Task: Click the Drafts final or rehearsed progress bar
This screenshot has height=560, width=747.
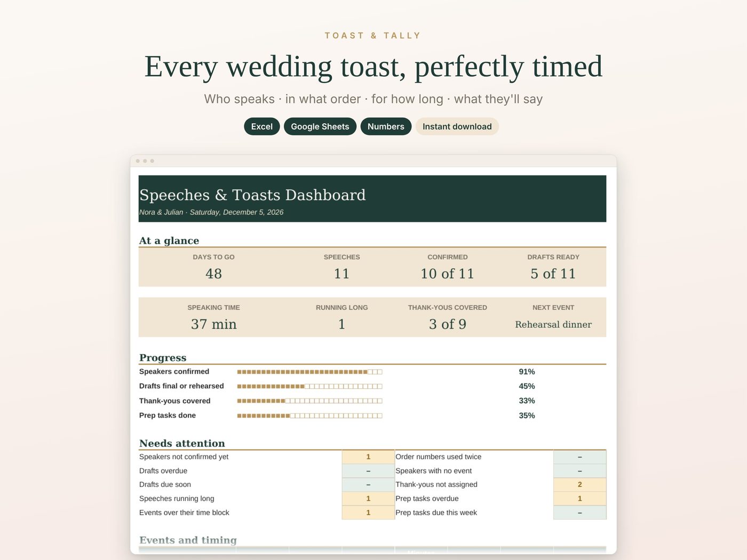Action: click(309, 386)
